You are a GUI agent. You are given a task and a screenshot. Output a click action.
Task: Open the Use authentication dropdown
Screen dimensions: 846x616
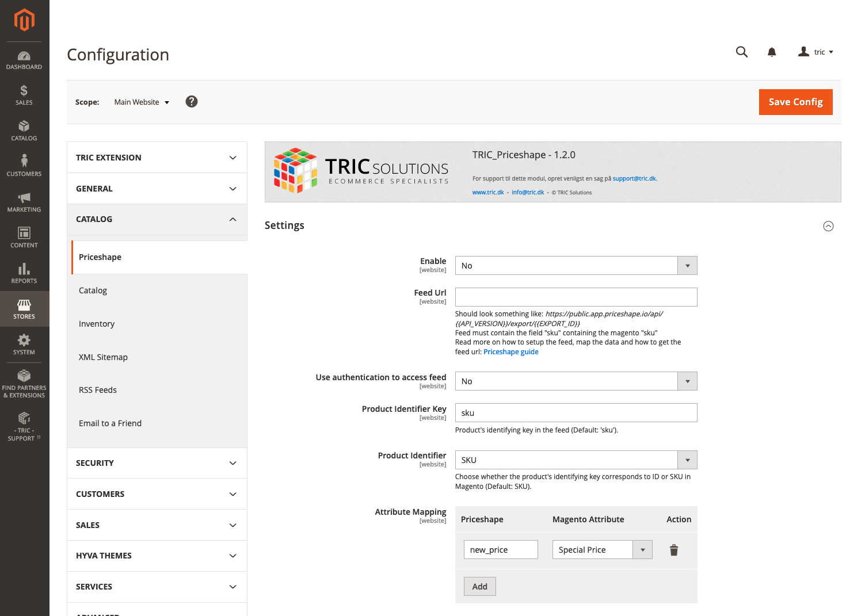pos(576,381)
